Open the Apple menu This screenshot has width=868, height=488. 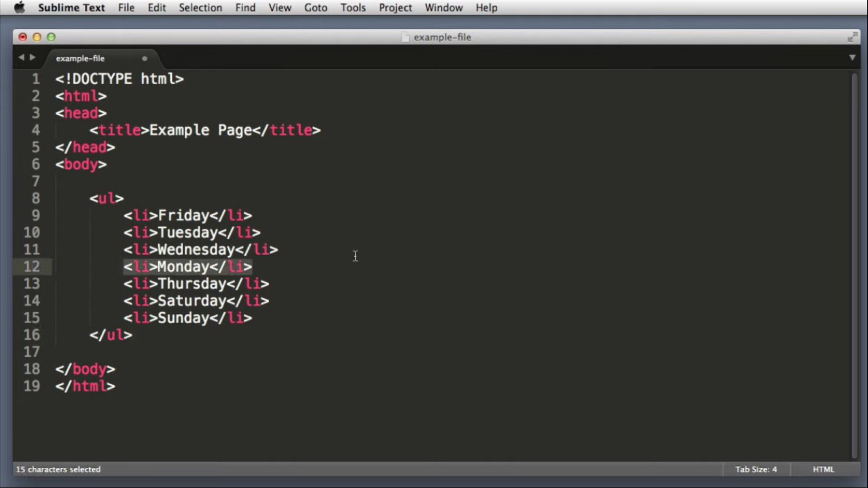[x=19, y=7]
